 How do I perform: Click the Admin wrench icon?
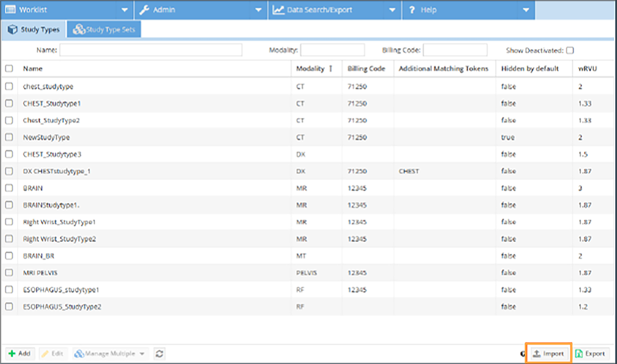(x=144, y=10)
